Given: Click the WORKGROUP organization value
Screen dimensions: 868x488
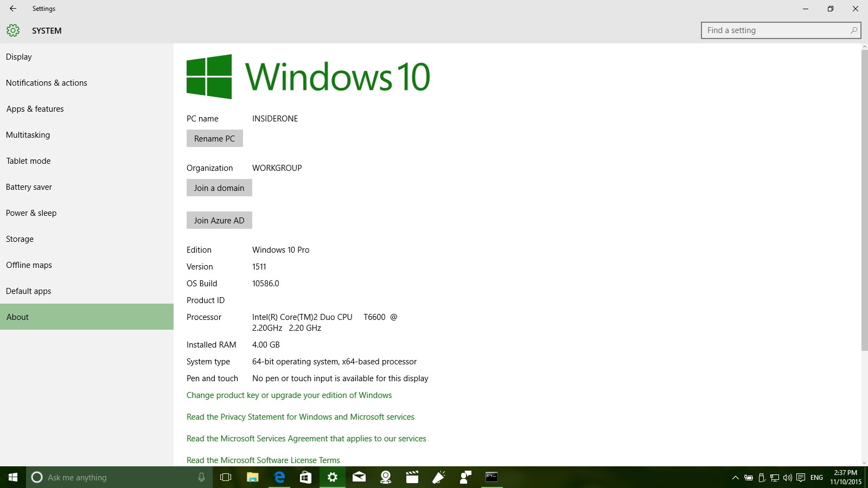Looking at the screenshot, I should 277,168.
